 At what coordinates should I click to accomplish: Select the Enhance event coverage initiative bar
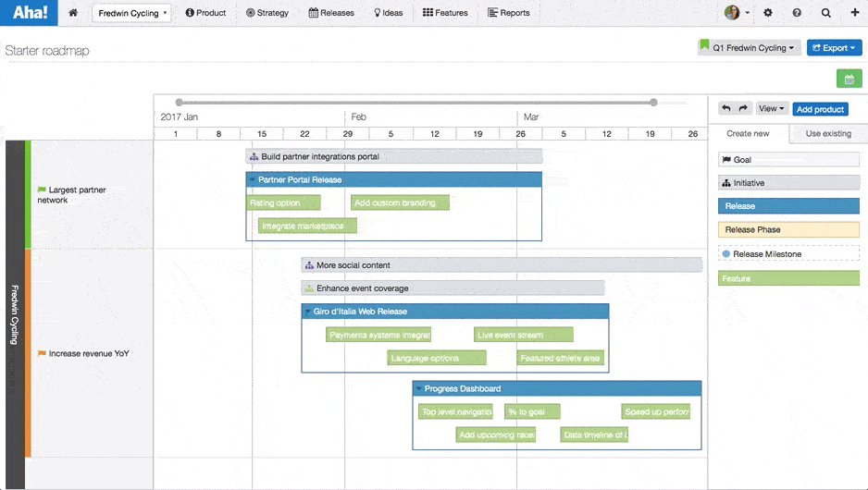(453, 288)
